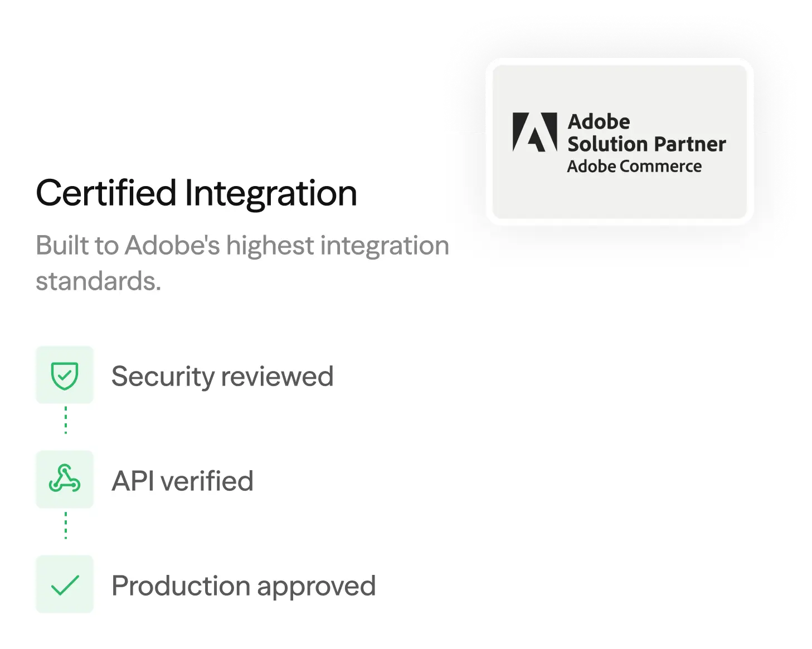The image size is (812, 649).
Task: Click the green shield security icon
Action: pos(65,375)
